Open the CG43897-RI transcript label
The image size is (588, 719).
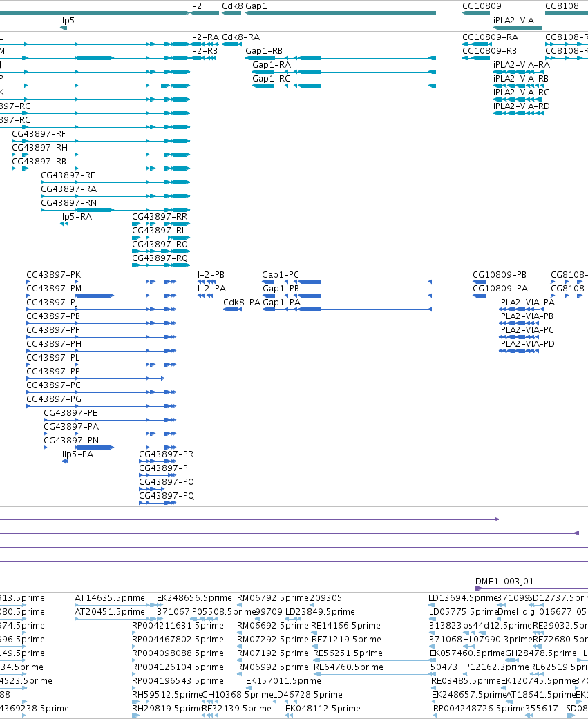tap(158, 230)
